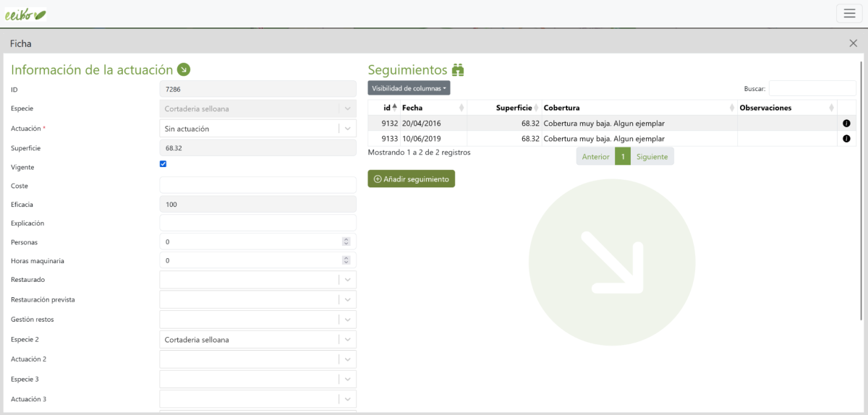The width and height of the screenshot is (868, 415).
Task: Click the dialog vertical scrollbar
Action: pyautogui.click(x=861, y=189)
